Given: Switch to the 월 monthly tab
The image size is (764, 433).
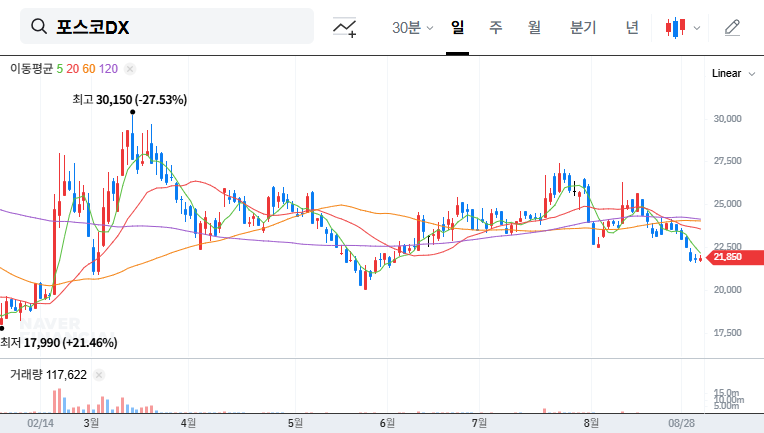Looking at the screenshot, I should point(534,27).
